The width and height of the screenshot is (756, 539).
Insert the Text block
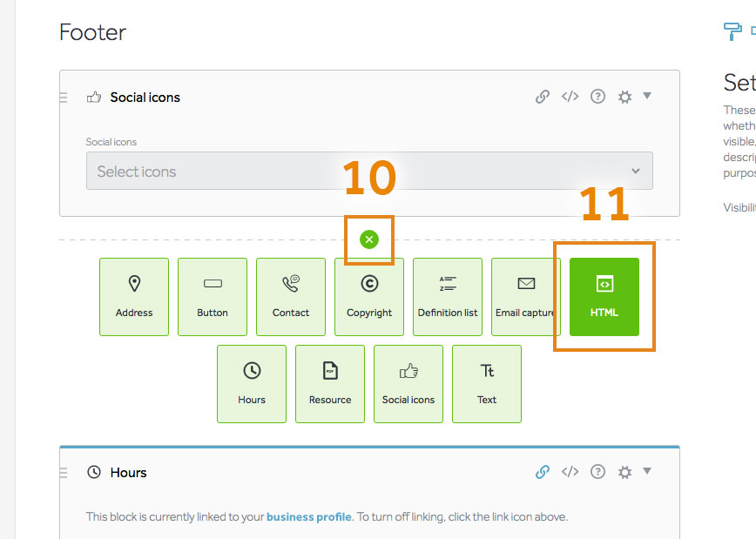click(x=487, y=384)
